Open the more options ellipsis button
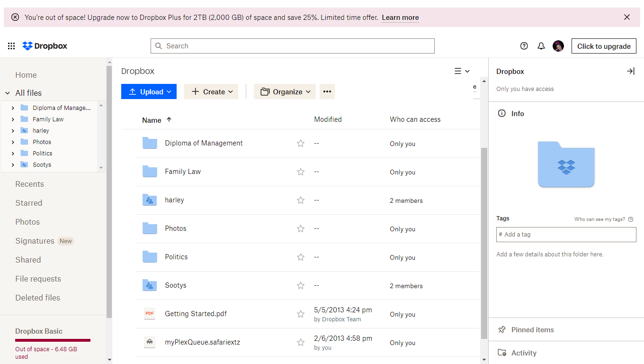Viewport: 644px width, 364px height. [x=327, y=91]
